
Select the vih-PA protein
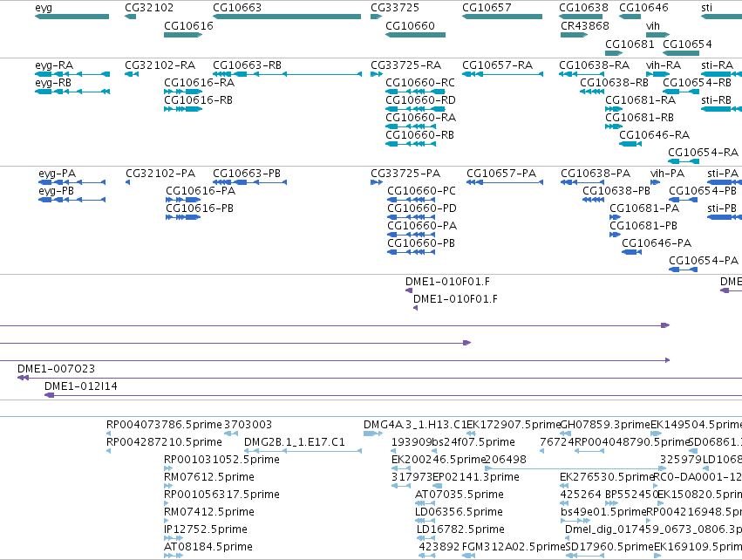656,182
